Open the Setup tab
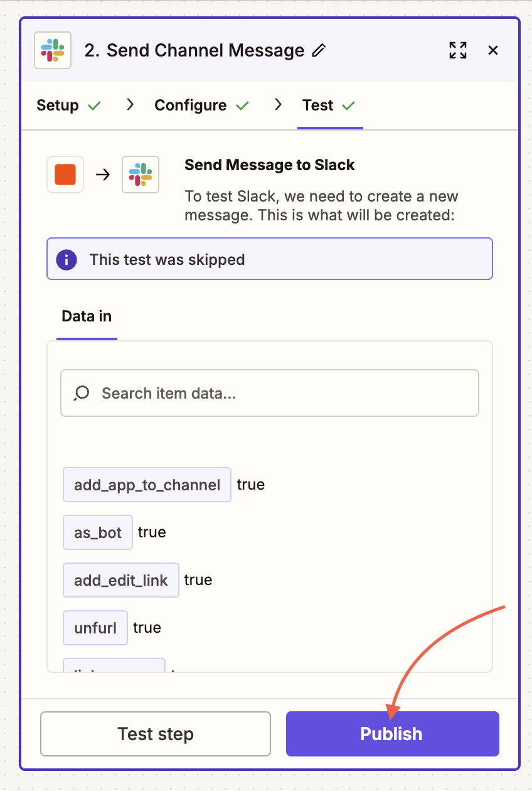This screenshot has width=532, height=791. (58, 105)
